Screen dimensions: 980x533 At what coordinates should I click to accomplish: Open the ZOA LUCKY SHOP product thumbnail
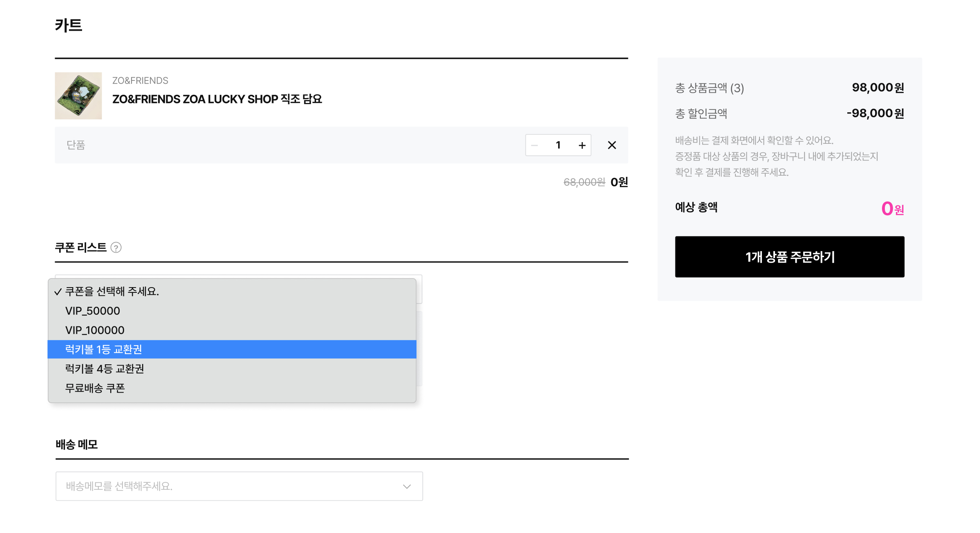tap(78, 96)
